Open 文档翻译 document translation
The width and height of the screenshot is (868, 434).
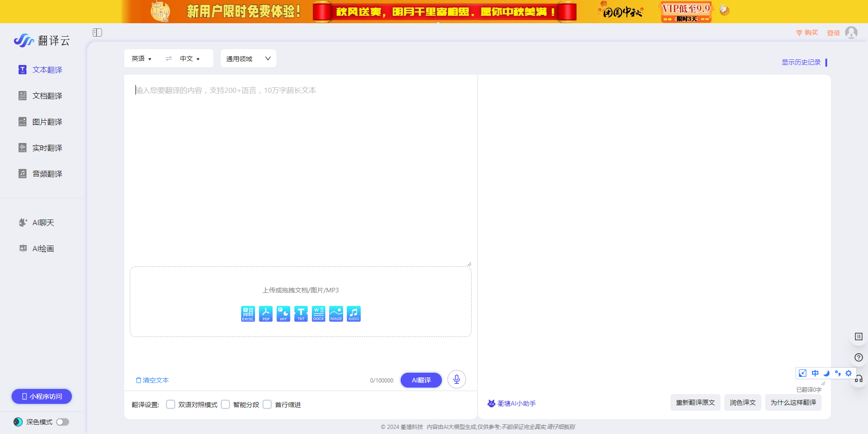[x=40, y=96]
